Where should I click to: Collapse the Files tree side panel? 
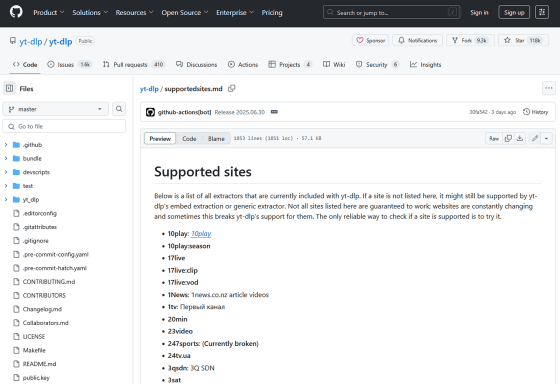point(10,88)
